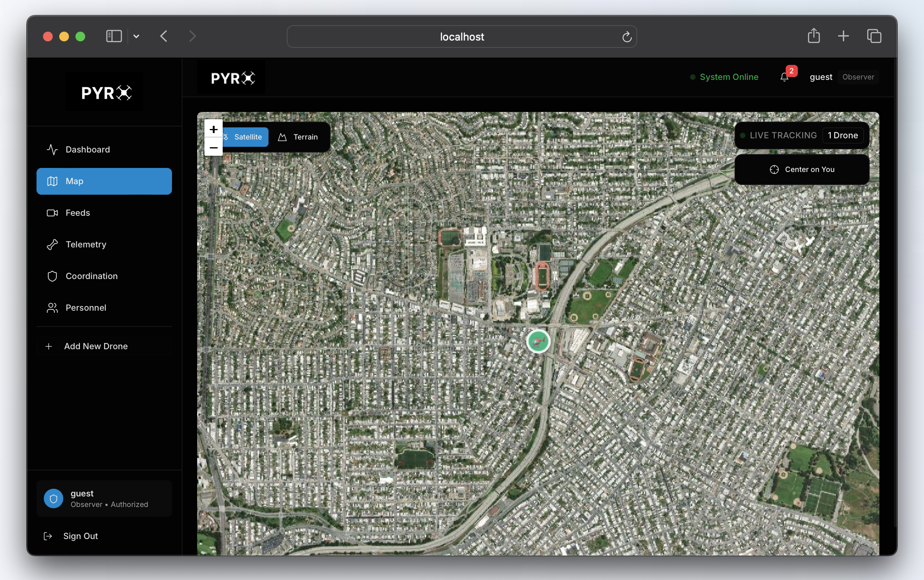Expand the sidebar options chevron dropdown
924x580 pixels.
pos(136,37)
